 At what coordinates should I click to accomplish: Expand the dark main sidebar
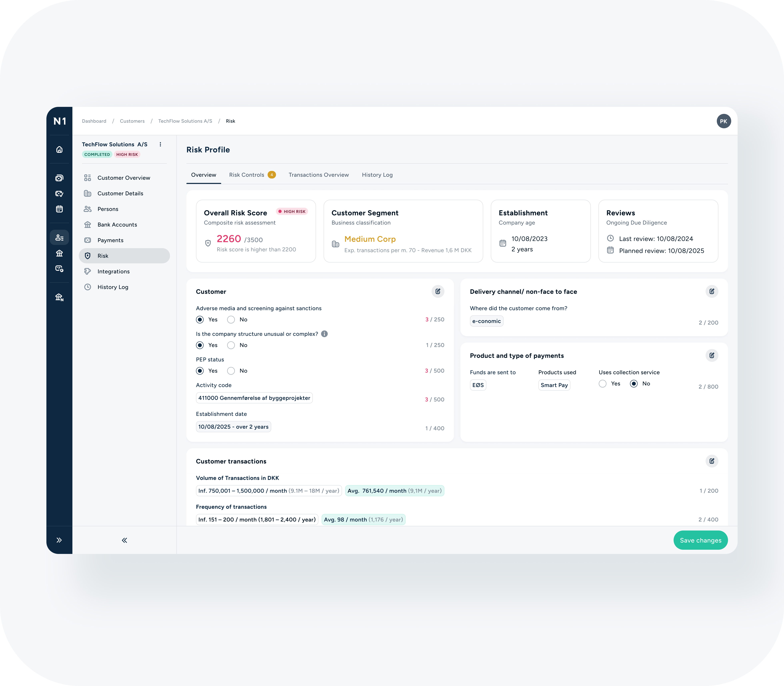(x=59, y=540)
